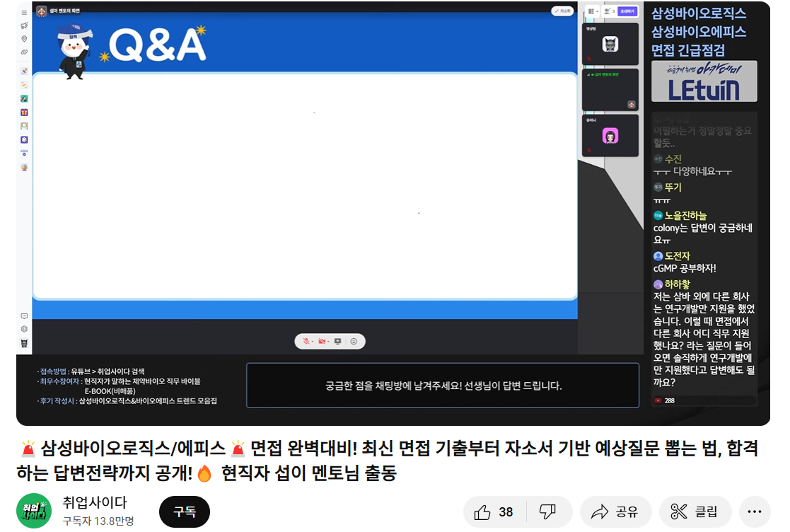Open the hamburger menu in the left sidebar
The width and height of the screenshot is (790, 532).
tap(24, 13)
